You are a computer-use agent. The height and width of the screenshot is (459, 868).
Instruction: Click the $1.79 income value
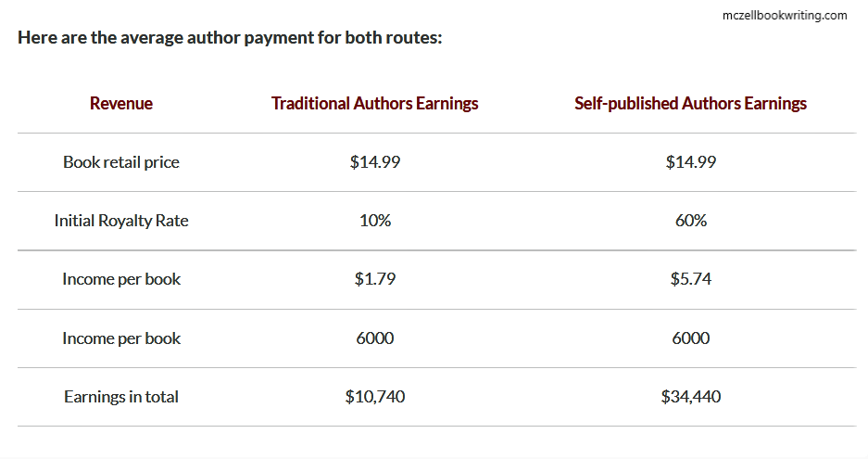(375, 279)
